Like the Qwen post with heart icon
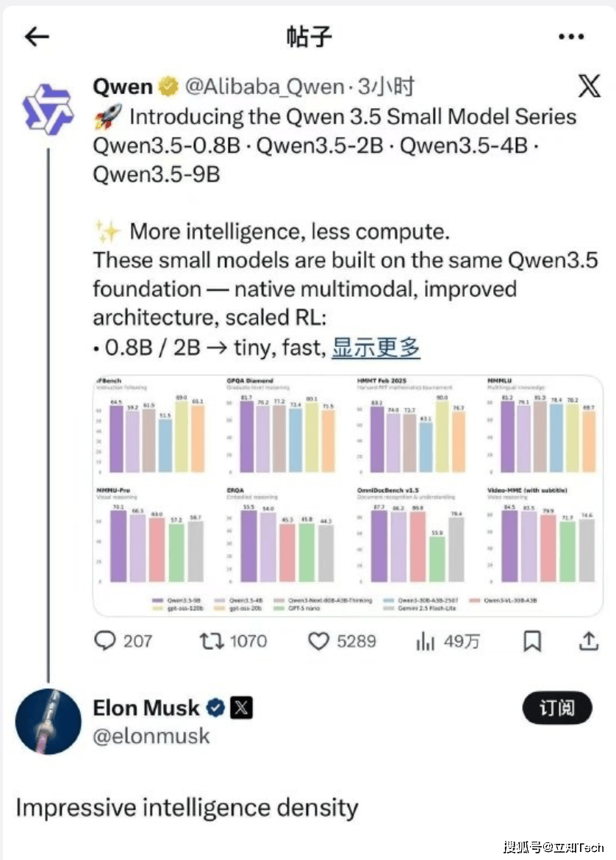 318,642
